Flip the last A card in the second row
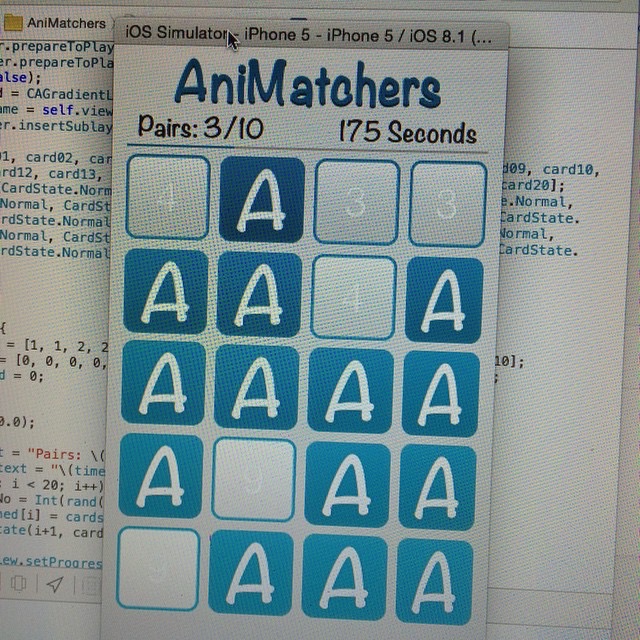This screenshot has height=640, width=640. (444, 300)
